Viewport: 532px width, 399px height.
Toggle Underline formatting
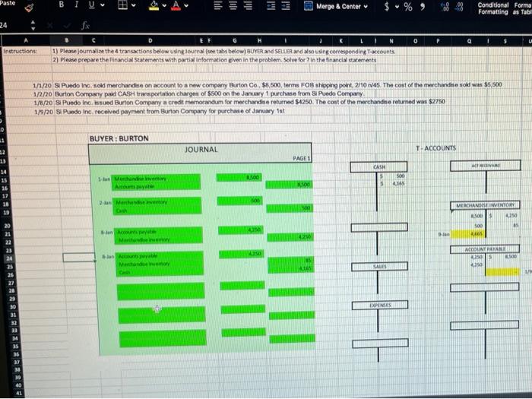pyautogui.click(x=92, y=5)
